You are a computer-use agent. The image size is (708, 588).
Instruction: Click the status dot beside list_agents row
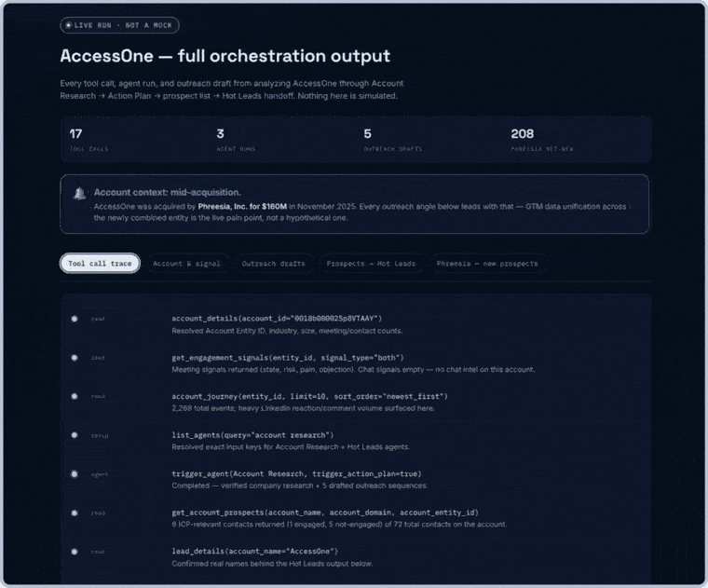point(75,435)
